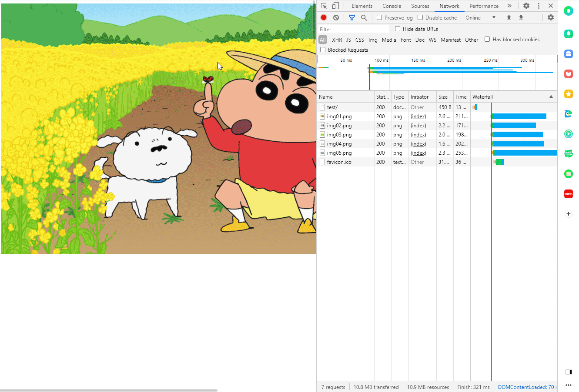Switch to the Elements tab
579x392 pixels.
click(x=362, y=6)
